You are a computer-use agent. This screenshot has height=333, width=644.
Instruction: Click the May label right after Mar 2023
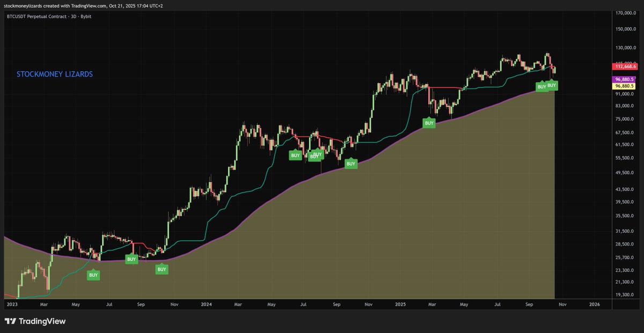pos(76,304)
